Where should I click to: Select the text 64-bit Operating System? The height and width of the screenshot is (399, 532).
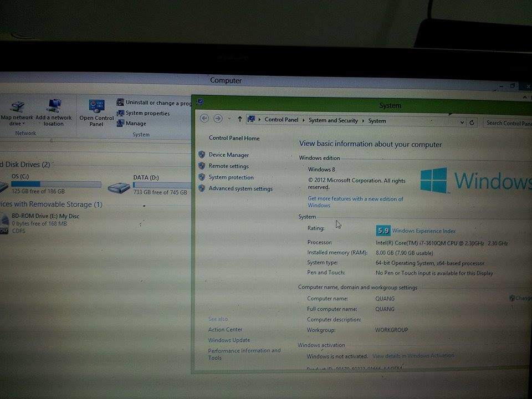405,263
